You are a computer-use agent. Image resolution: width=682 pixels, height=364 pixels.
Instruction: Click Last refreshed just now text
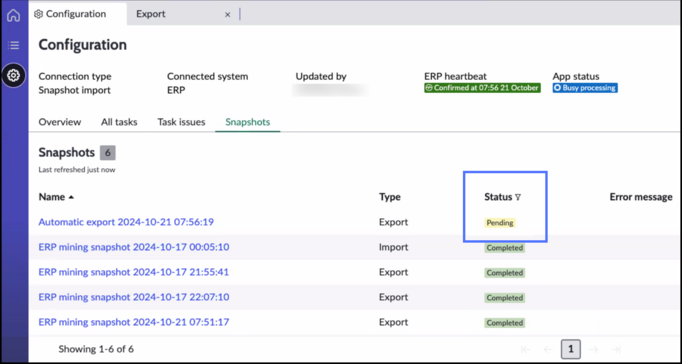(77, 170)
